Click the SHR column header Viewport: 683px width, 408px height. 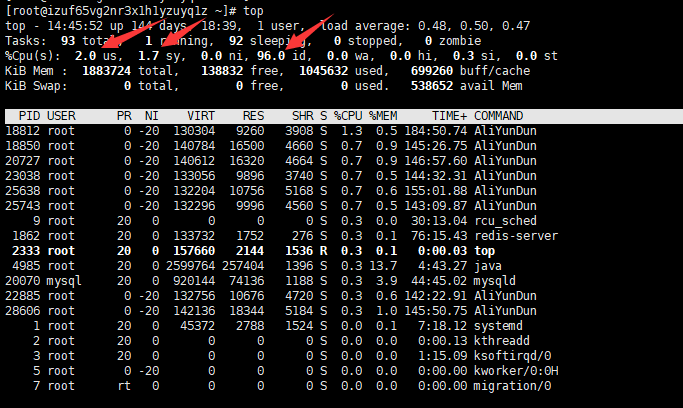pos(303,116)
